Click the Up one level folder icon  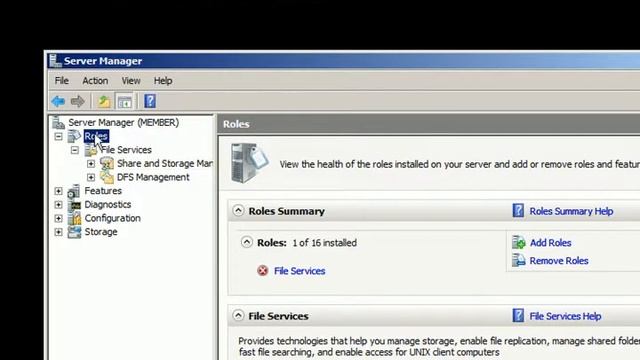click(x=104, y=101)
